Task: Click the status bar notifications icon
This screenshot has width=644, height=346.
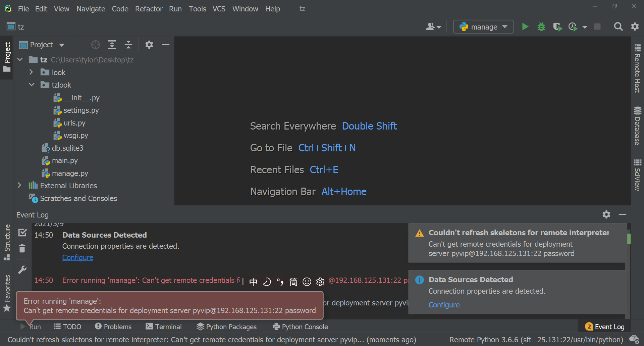Action: 634,340
